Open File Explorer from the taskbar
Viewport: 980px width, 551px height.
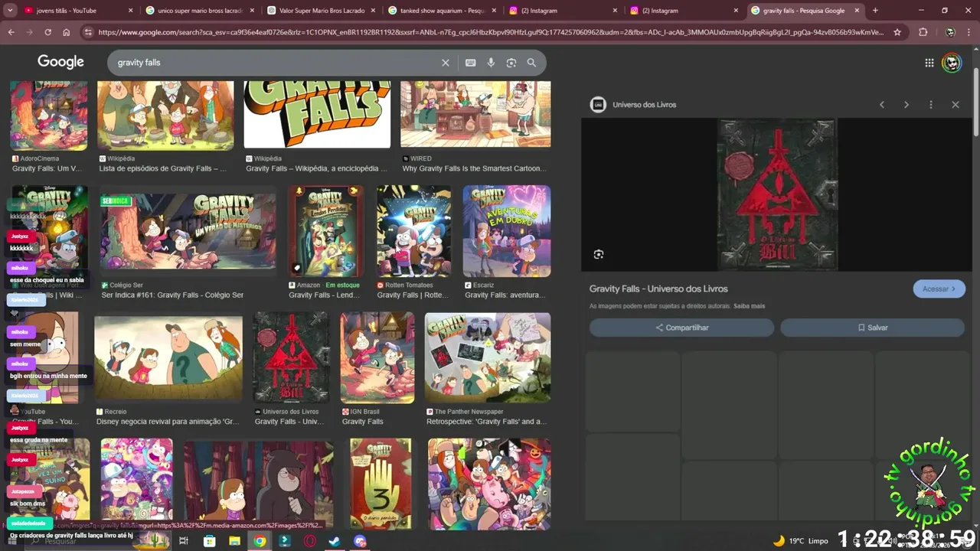click(x=235, y=541)
